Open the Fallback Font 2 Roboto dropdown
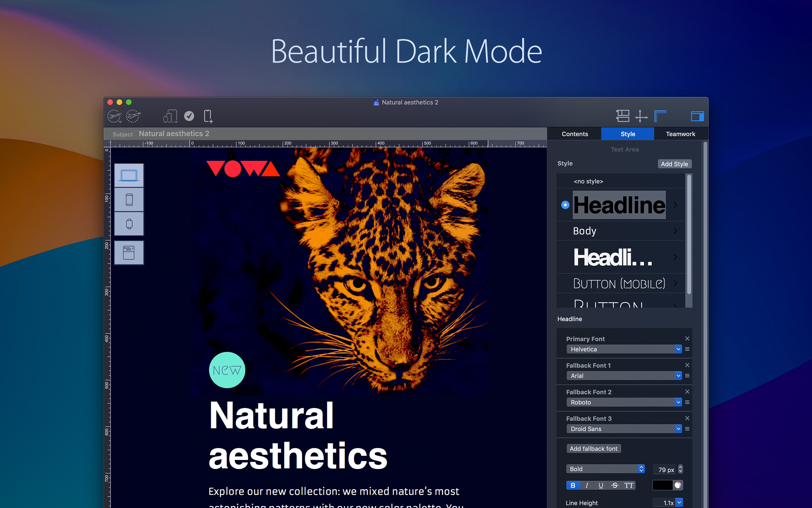The width and height of the screenshot is (812, 508). (x=624, y=402)
